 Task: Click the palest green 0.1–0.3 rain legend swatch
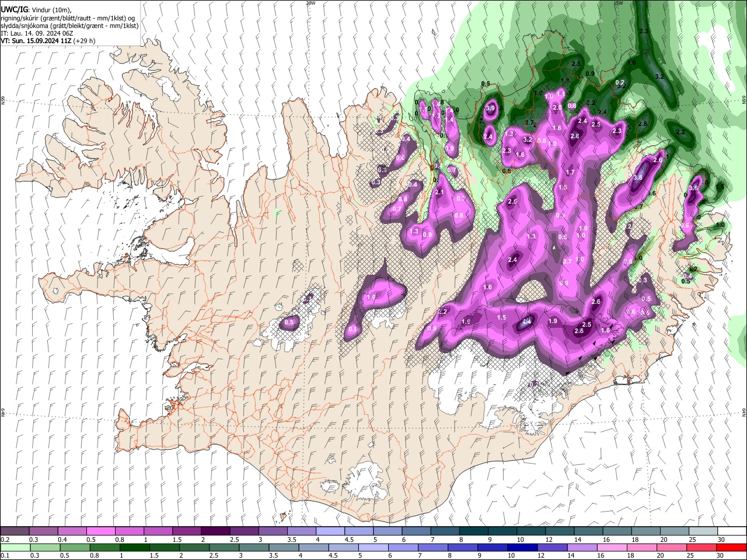pos(15,547)
